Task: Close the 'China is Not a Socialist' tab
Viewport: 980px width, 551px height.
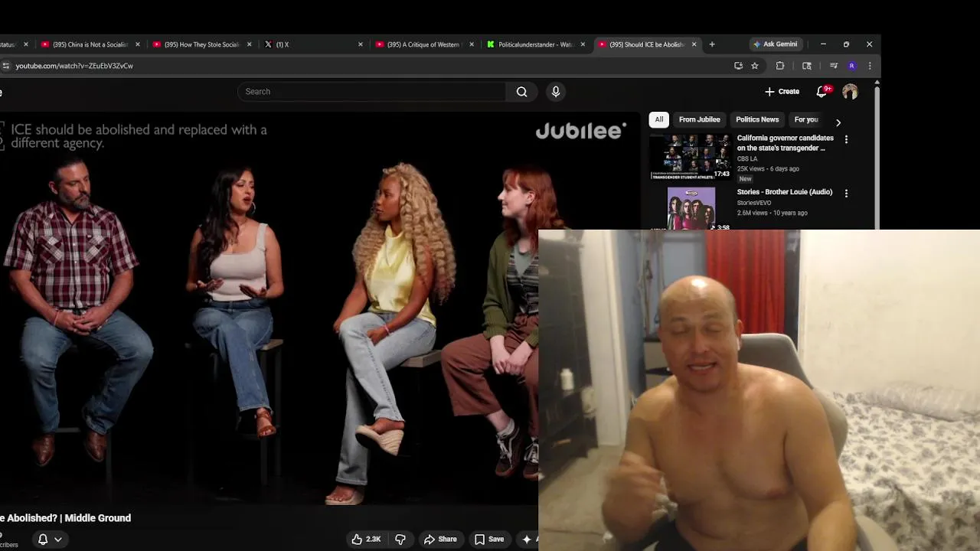Action: pos(138,44)
